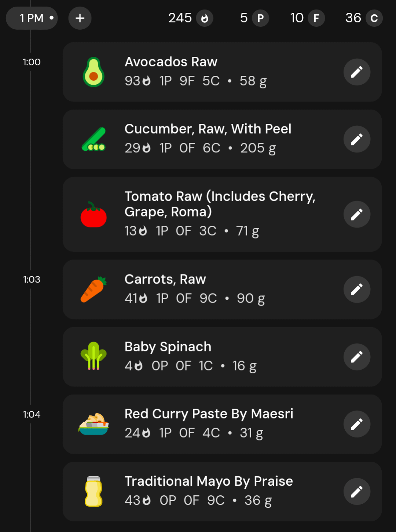
Task: Open the 1 PM time selector
Action: point(32,18)
